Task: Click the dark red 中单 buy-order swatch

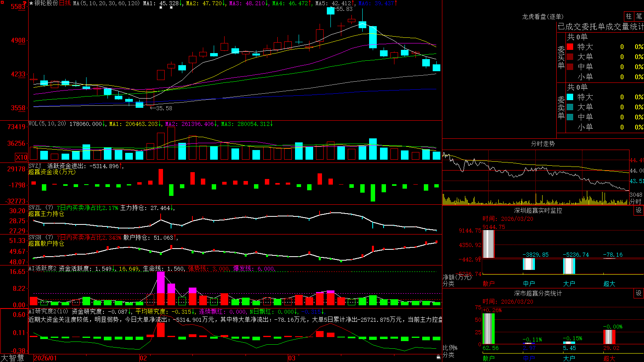Action: pos(570,67)
